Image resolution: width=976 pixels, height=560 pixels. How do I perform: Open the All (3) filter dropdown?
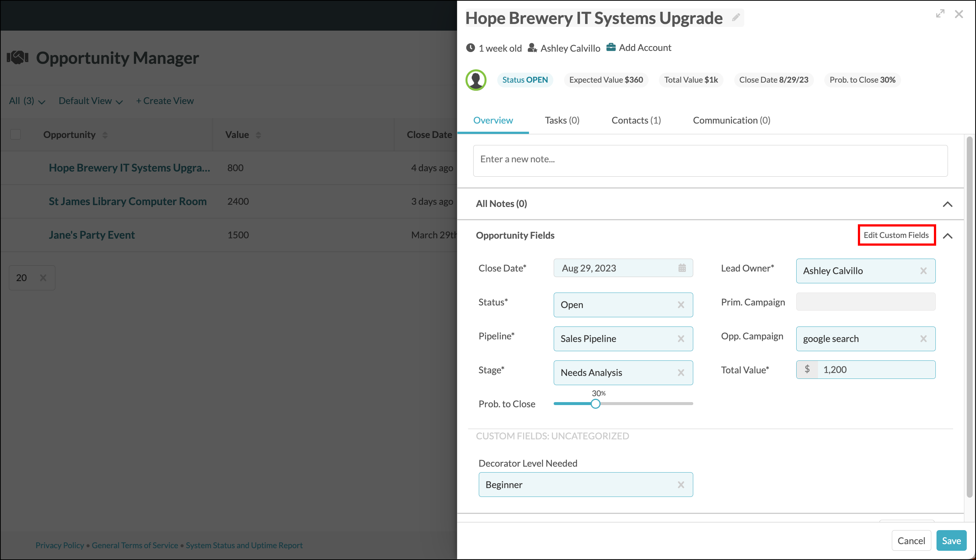pos(27,101)
